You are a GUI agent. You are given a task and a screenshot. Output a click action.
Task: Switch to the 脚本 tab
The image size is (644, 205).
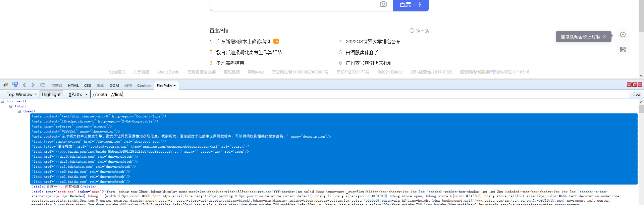coord(100,86)
